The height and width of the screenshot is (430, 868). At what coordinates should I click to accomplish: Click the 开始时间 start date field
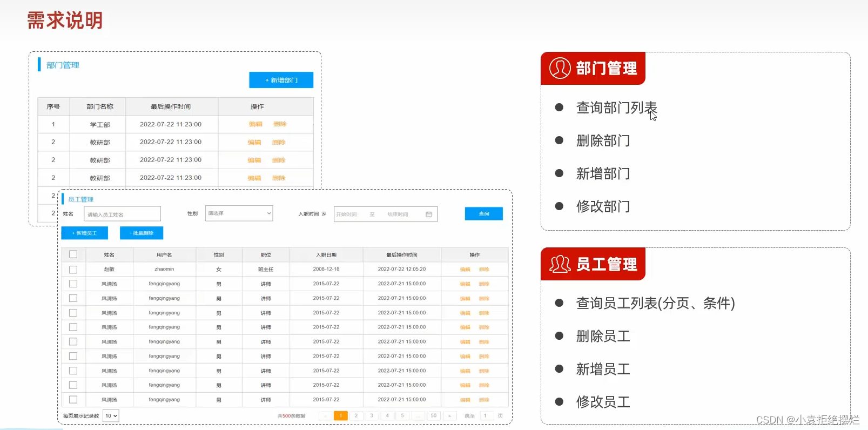click(347, 214)
